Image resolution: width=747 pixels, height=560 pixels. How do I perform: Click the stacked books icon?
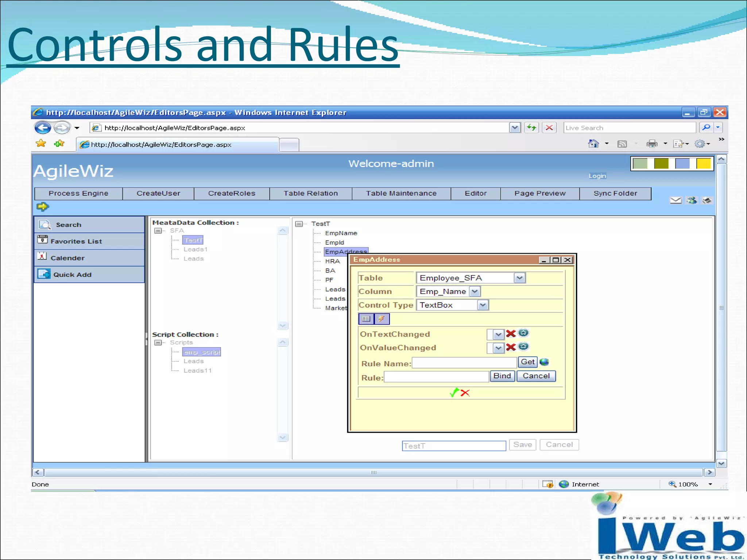[x=707, y=200]
